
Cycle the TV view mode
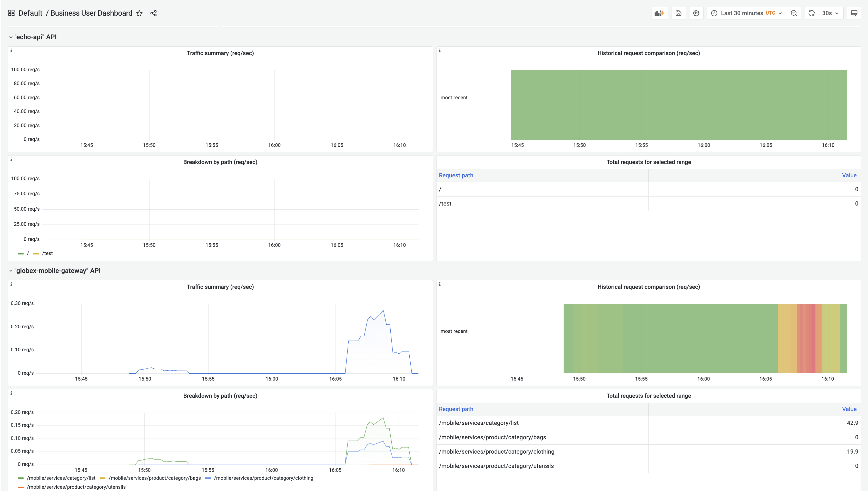854,13
